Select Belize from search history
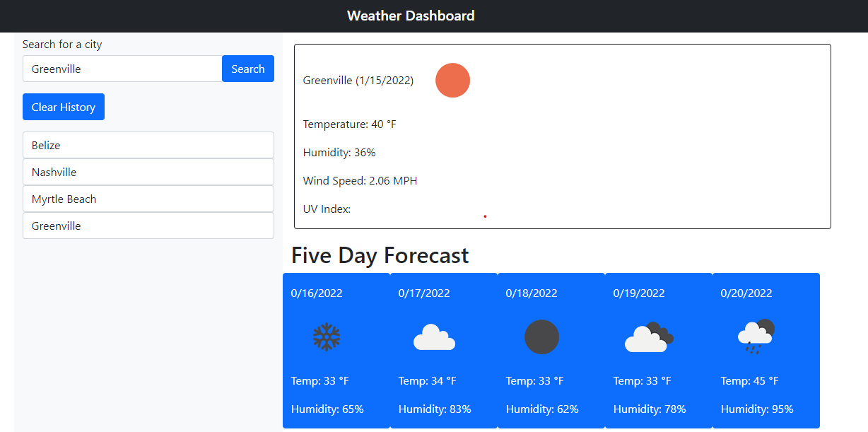This screenshot has width=868, height=432. click(x=148, y=145)
